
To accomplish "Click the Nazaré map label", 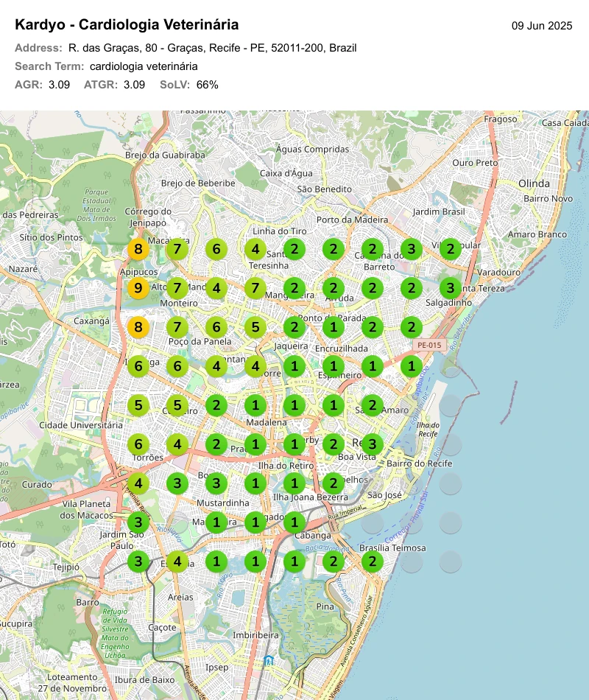I will click(x=24, y=269).
